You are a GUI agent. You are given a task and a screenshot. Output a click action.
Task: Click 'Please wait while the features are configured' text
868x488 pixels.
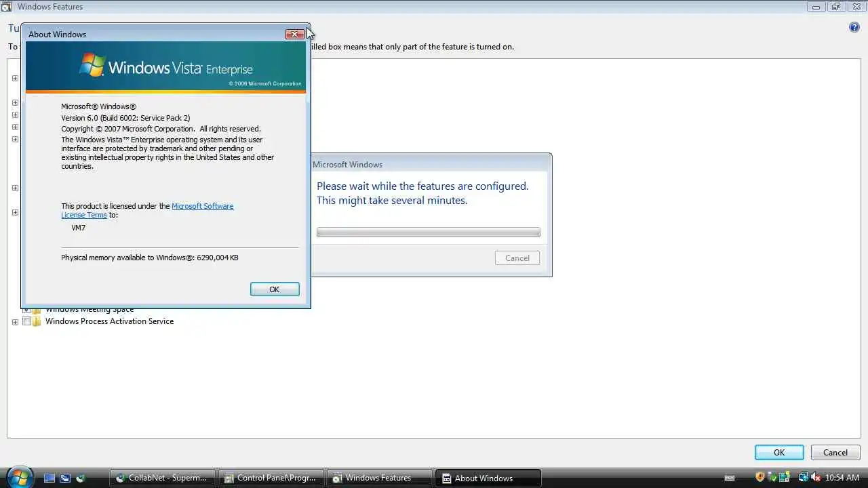[x=422, y=186]
